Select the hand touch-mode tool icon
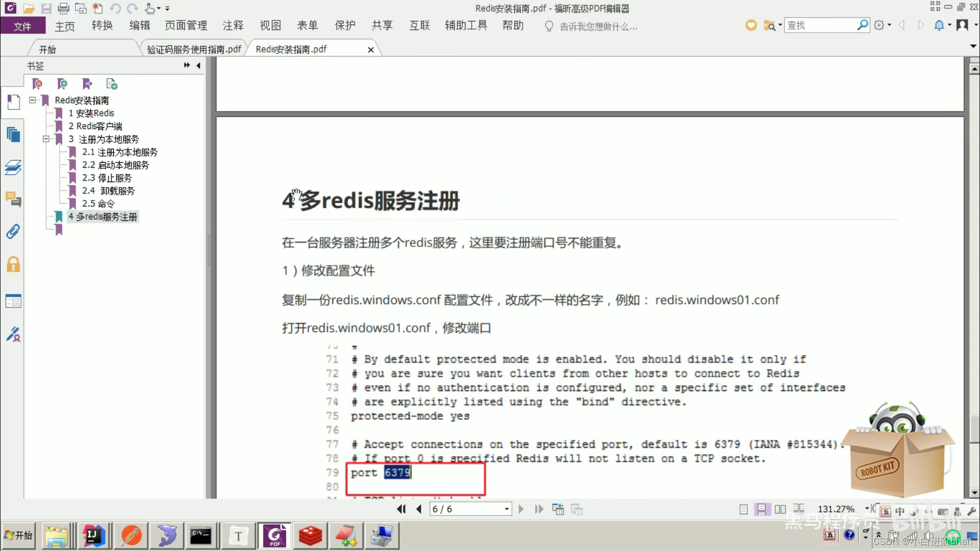This screenshot has width=980, height=551. (x=150, y=8)
